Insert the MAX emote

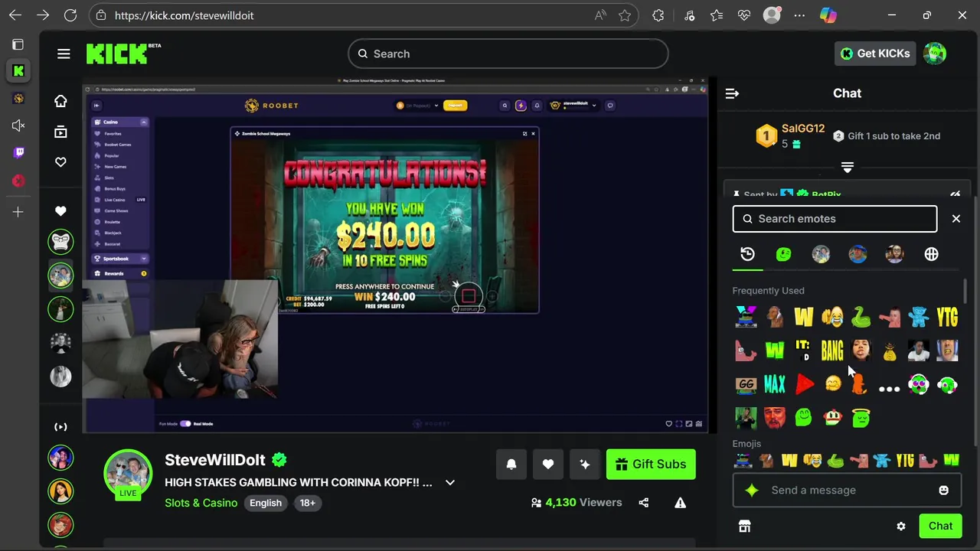coord(775,384)
